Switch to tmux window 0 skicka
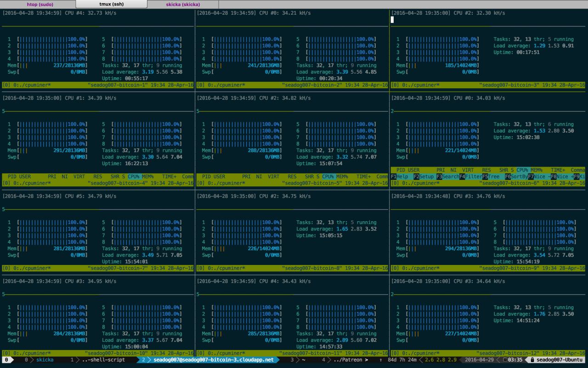The width and height of the screenshot is (588, 368). [39, 360]
